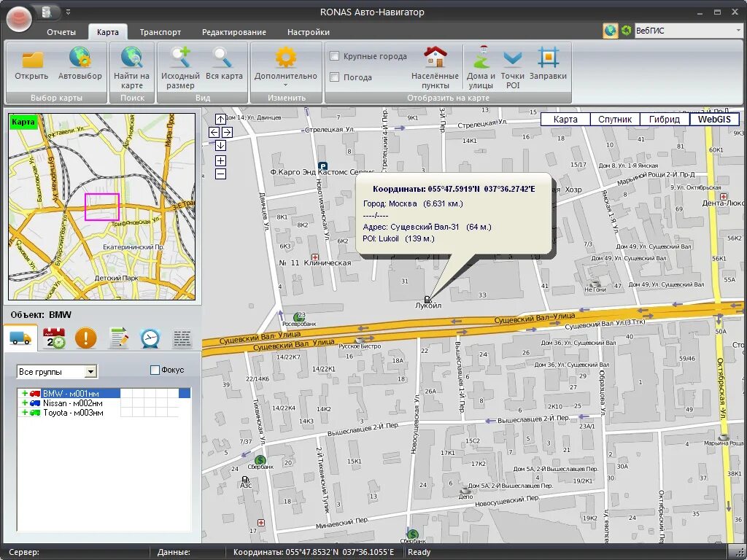Show Дома и улицы layer
Screen dimensions: 747x560
(x=481, y=67)
